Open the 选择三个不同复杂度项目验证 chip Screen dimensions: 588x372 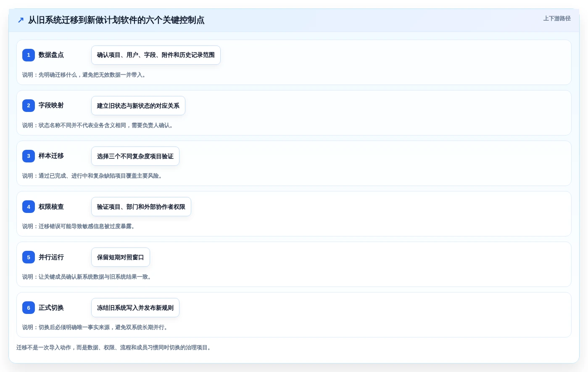[135, 156]
